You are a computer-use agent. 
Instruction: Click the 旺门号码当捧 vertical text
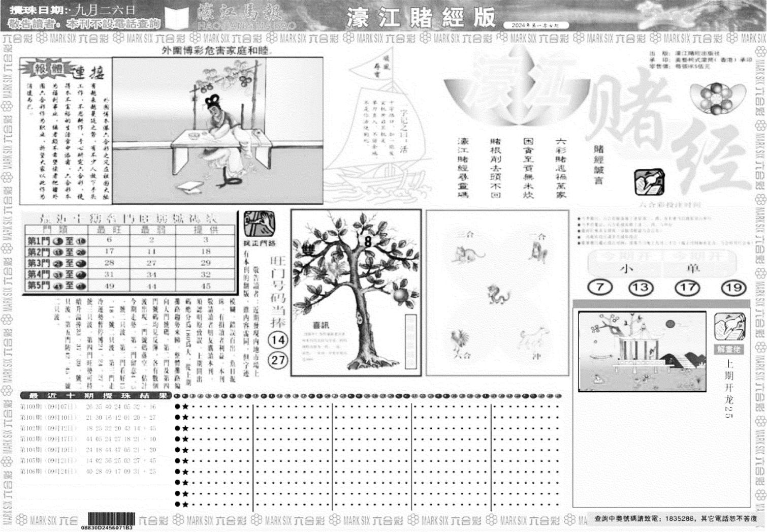tap(277, 292)
